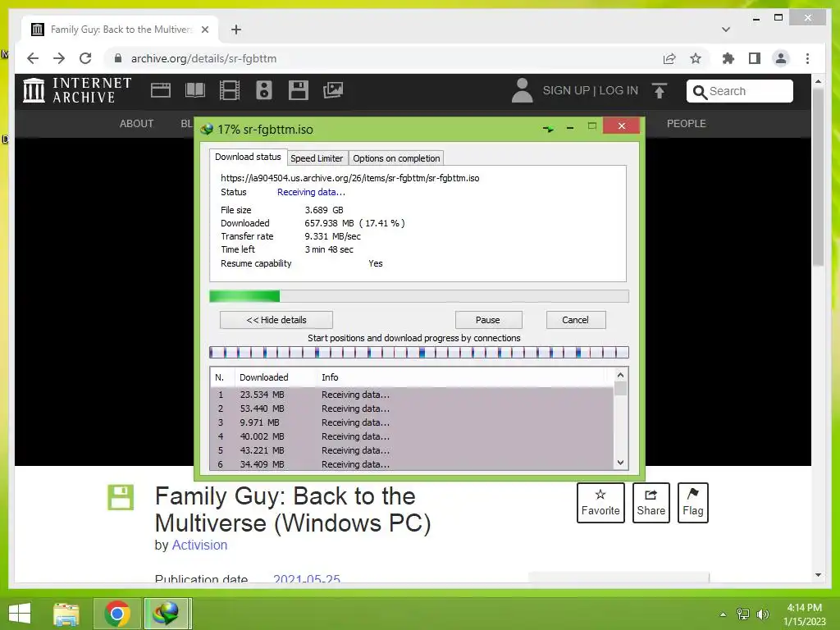Image resolution: width=840 pixels, height=630 pixels.
Task: Open the ABOUT menu item
Action: pyautogui.click(x=137, y=124)
